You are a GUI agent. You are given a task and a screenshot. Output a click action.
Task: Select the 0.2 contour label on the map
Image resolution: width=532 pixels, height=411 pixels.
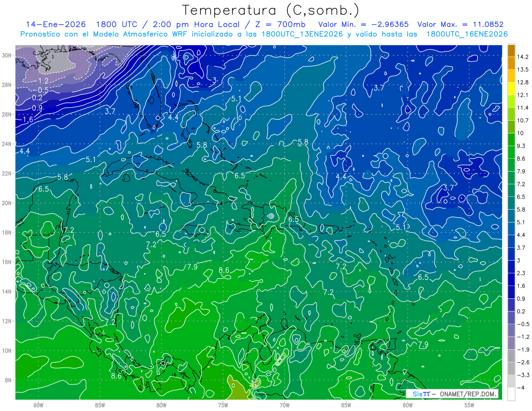(x=37, y=98)
